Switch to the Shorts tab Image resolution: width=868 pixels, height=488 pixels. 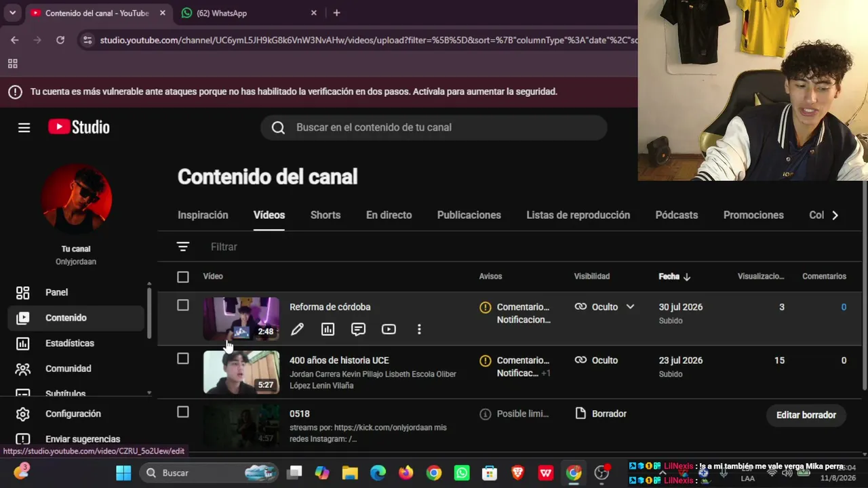point(325,216)
